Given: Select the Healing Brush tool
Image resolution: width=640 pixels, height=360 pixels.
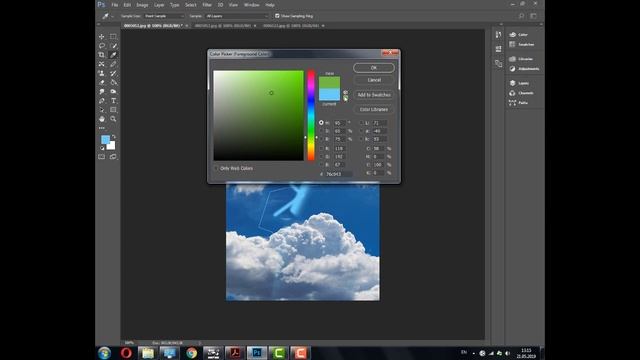Looking at the screenshot, I should click(x=102, y=64).
